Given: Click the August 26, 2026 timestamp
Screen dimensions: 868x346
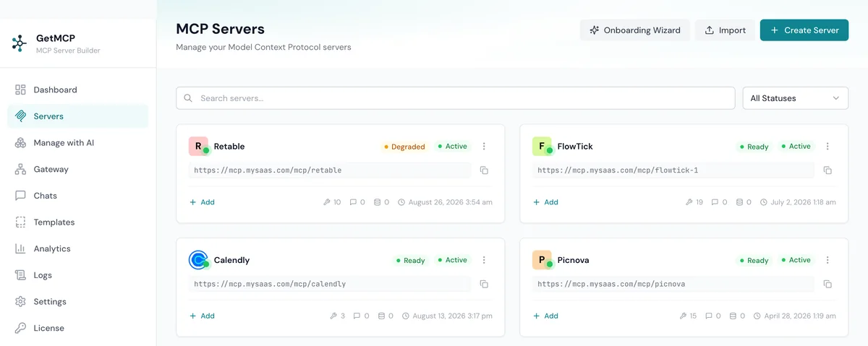Looking at the screenshot, I should [x=451, y=202].
